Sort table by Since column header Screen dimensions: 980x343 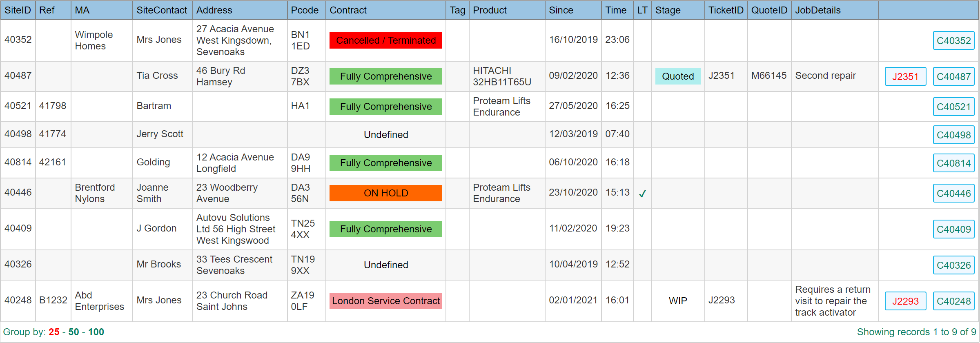(x=561, y=10)
